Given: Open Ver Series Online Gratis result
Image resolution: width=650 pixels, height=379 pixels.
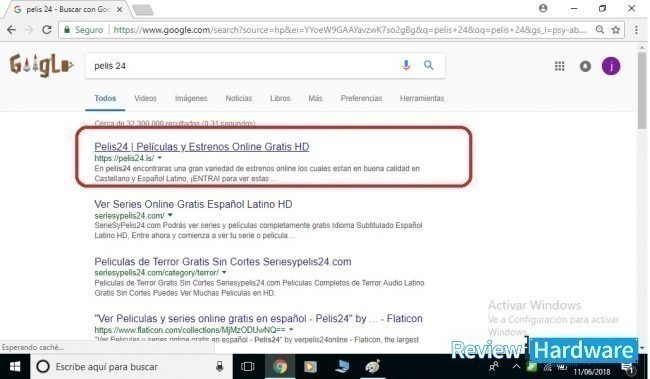Looking at the screenshot, I should 193,204.
